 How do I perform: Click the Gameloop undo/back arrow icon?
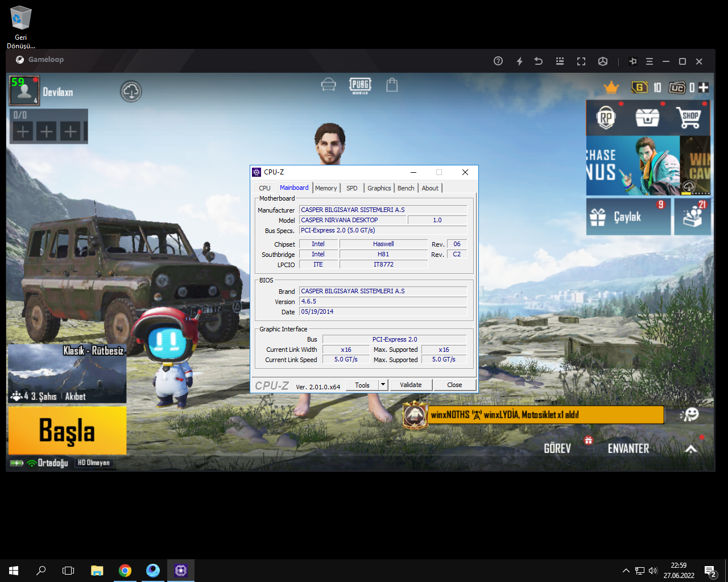[x=539, y=61]
